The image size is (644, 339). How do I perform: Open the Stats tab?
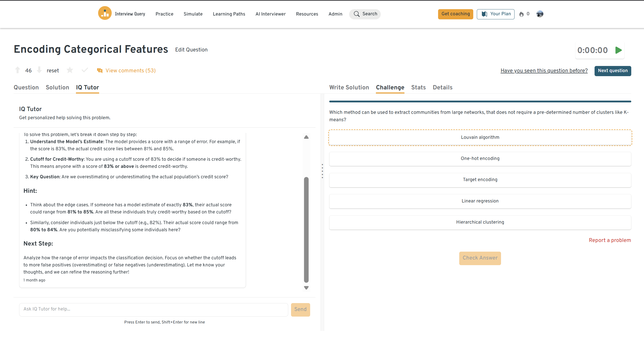click(418, 87)
